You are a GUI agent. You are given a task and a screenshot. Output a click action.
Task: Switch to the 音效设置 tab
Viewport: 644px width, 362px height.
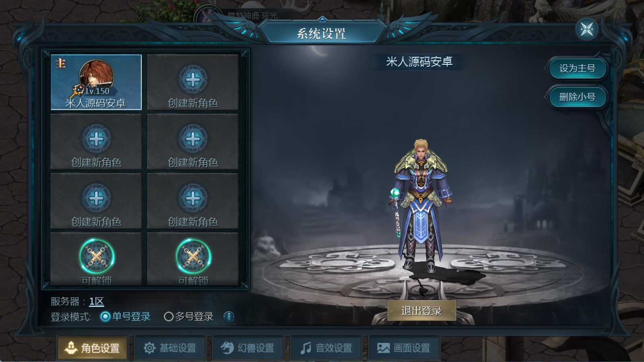(x=326, y=348)
